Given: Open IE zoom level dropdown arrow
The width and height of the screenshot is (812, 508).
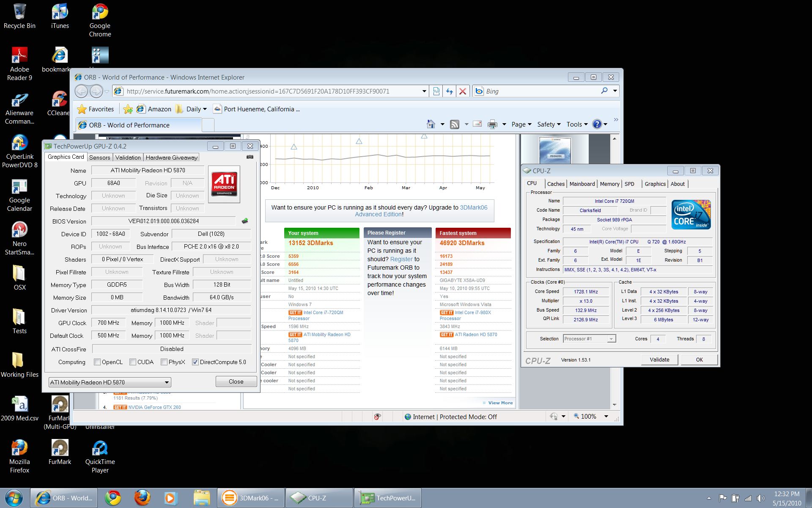Looking at the screenshot, I should click(606, 417).
